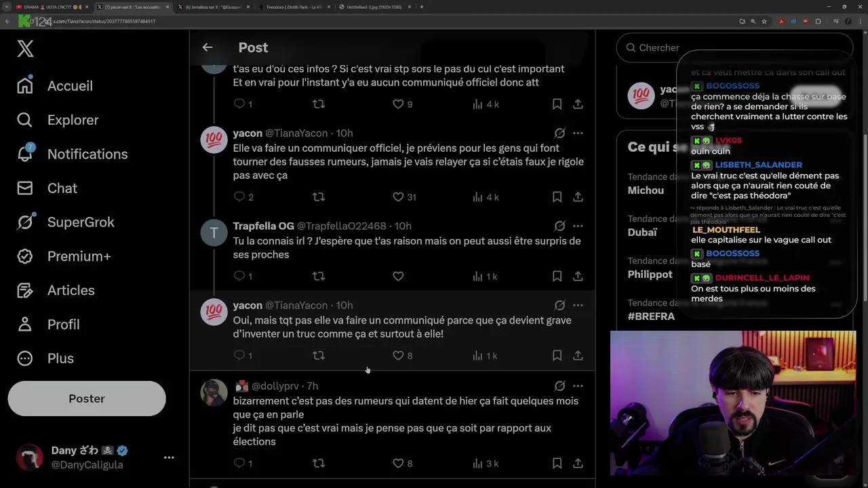
Task: Open SuperGrok in sidebar
Action: pos(65,222)
